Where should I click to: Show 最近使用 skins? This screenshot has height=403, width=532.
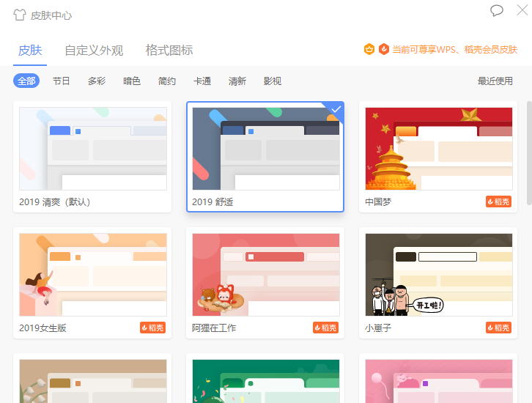pyautogui.click(x=495, y=81)
